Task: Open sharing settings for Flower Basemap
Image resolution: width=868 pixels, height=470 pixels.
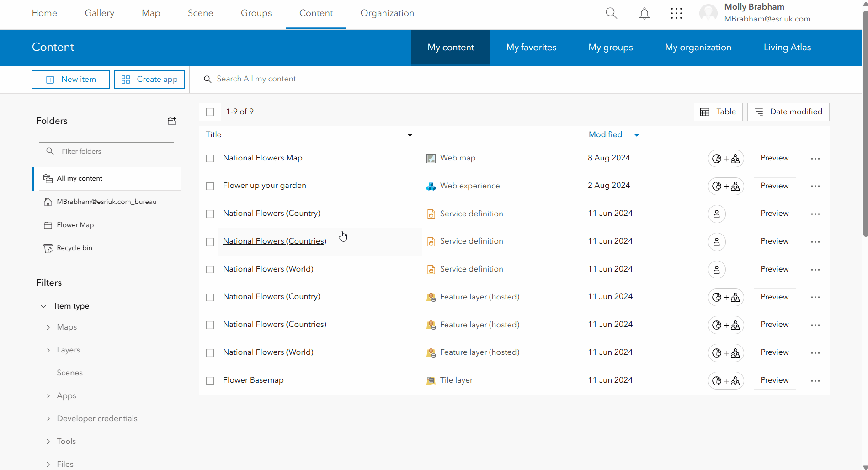Action: tap(726, 381)
